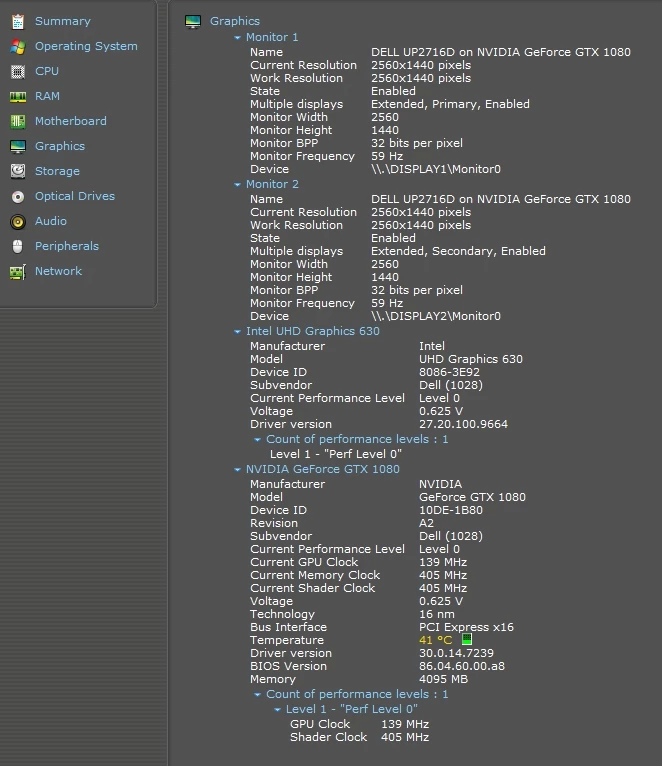Click the Audio speaker icon

(x=18, y=221)
